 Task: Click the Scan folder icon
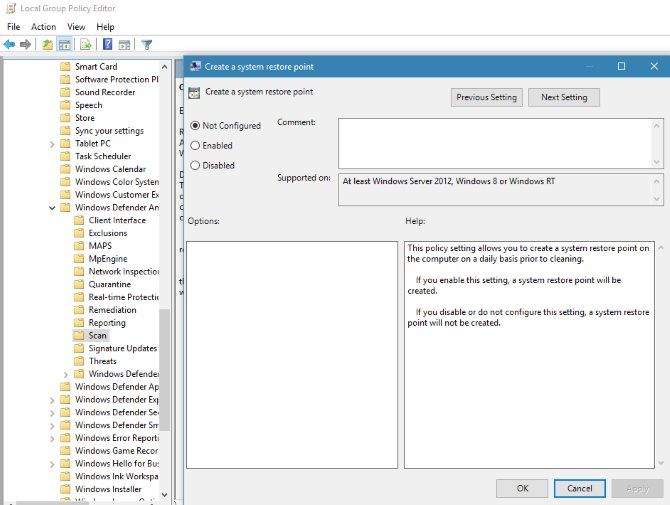79,336
